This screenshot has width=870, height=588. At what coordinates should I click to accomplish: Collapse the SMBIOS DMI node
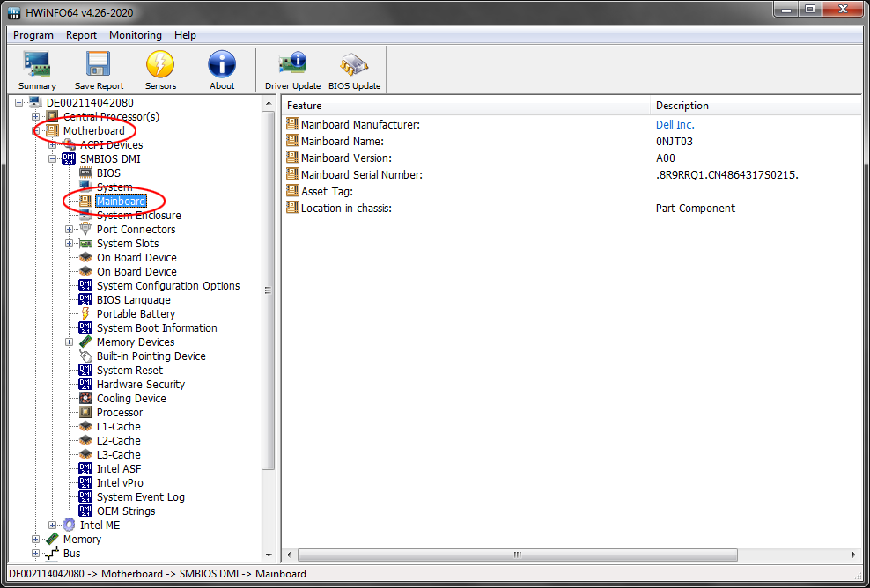53,159
